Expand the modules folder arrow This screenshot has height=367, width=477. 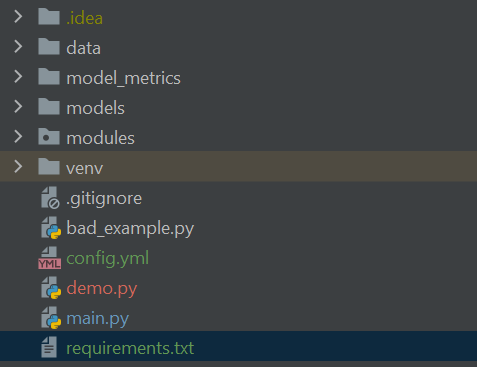pos(18,137)
